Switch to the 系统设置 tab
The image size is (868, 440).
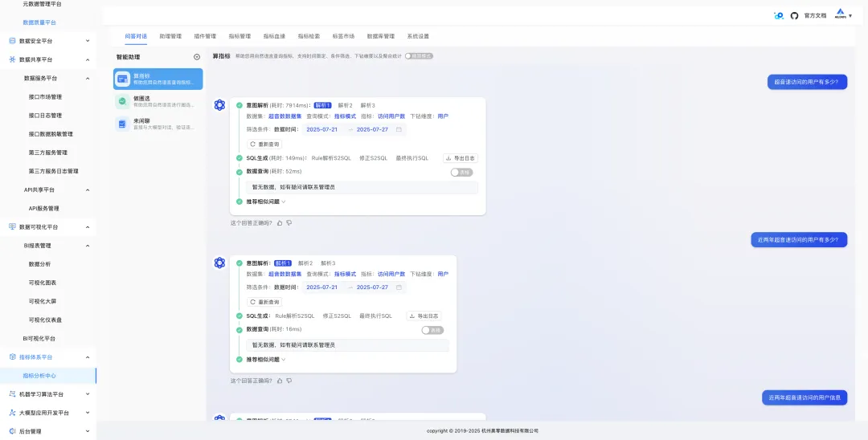coord(418,36)
